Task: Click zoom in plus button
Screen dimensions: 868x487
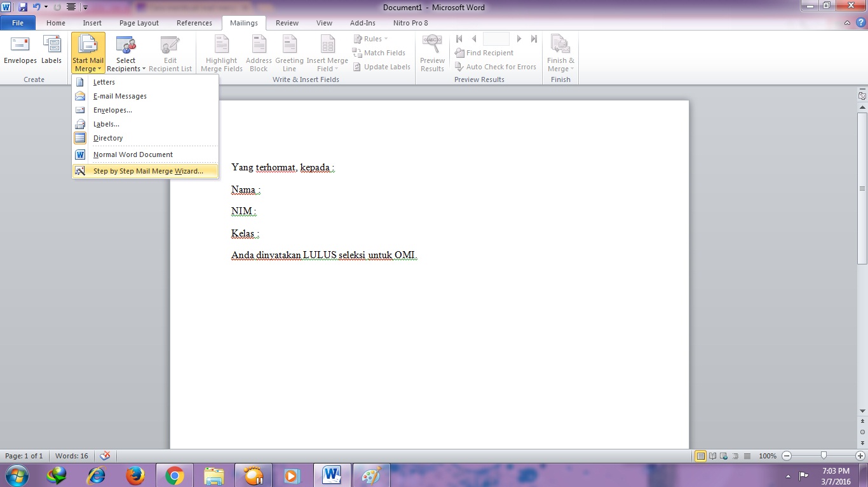Action: 860,456
